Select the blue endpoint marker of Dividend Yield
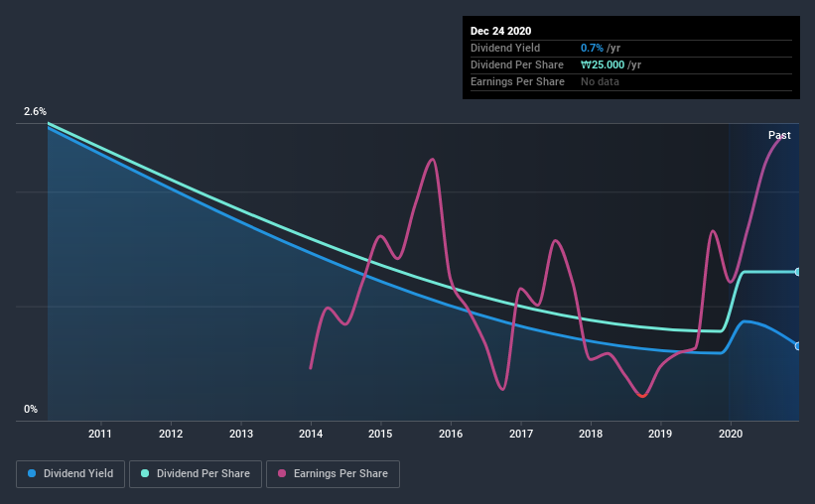Viewport: 815px width, 504px height. click(x=797, y=346)
